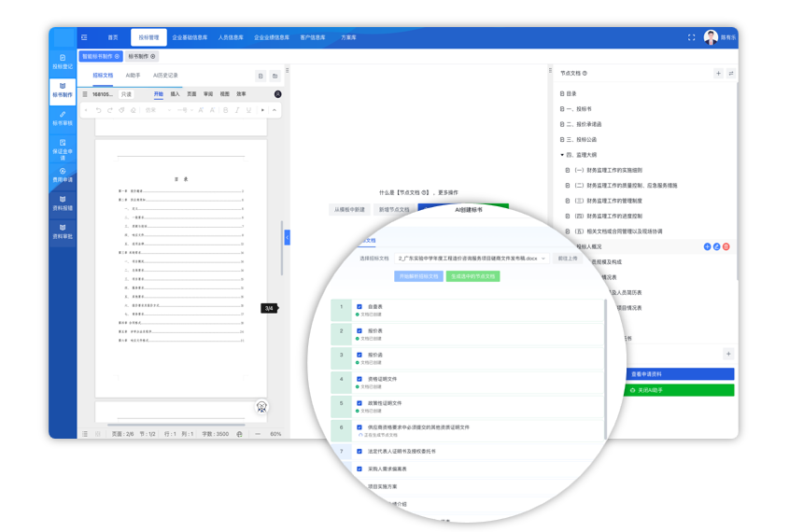Open the 选择招标文档 file dropdown

pos(472,259)
